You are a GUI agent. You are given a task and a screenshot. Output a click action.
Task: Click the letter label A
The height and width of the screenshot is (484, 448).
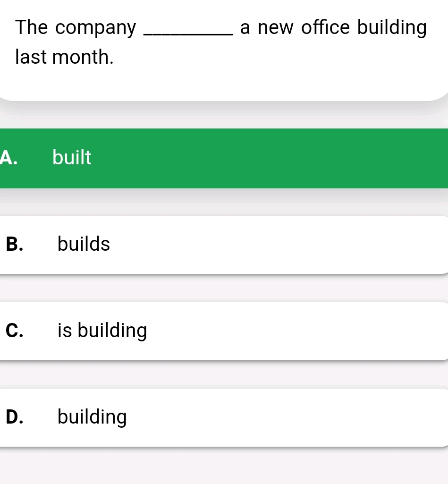[x=10, y=157]
